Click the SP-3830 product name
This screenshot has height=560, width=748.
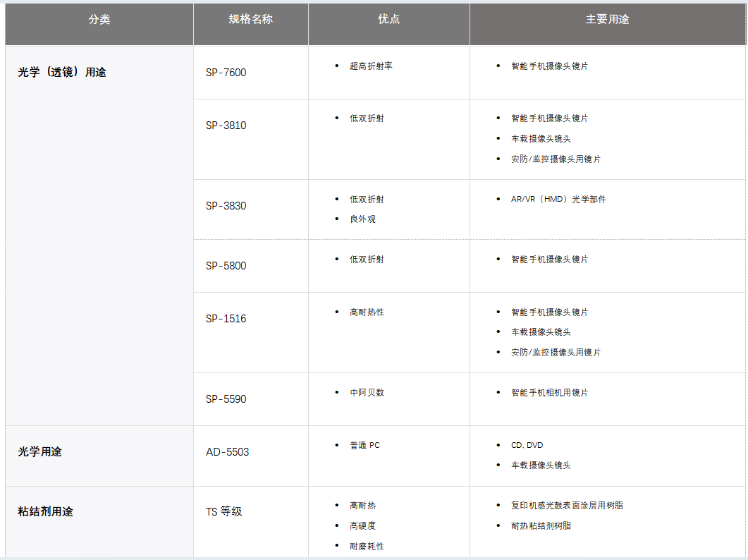pyautogui.click(x=226, y=206)
